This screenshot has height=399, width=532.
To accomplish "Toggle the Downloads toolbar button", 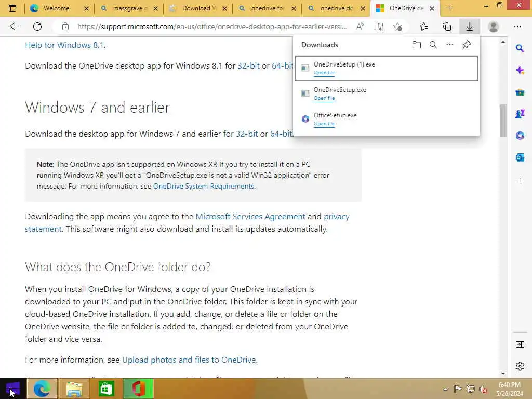I will pyautogui.click(x=470, y=26).
